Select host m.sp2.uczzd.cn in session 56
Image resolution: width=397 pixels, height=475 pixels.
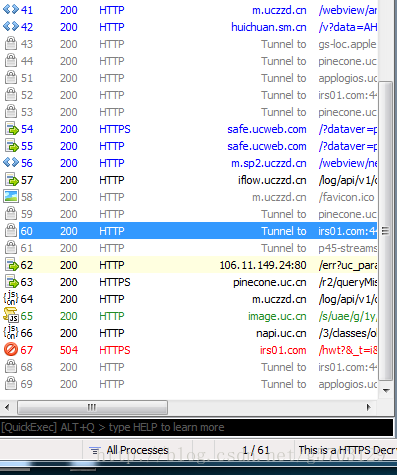pos(269,163)
